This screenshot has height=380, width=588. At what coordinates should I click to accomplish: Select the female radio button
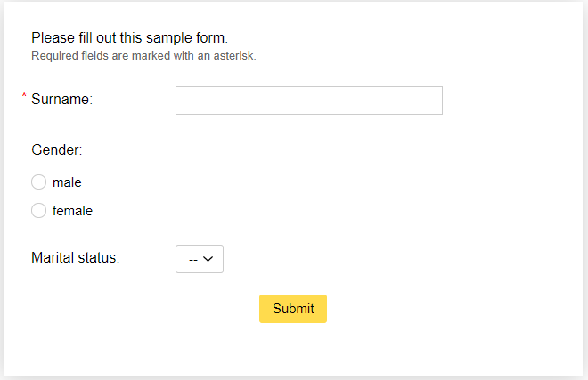click(38, 211)
